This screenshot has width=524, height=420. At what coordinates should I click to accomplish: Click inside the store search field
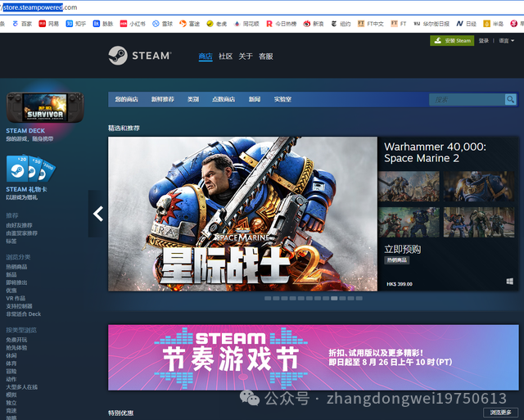(x=467, y=99)
